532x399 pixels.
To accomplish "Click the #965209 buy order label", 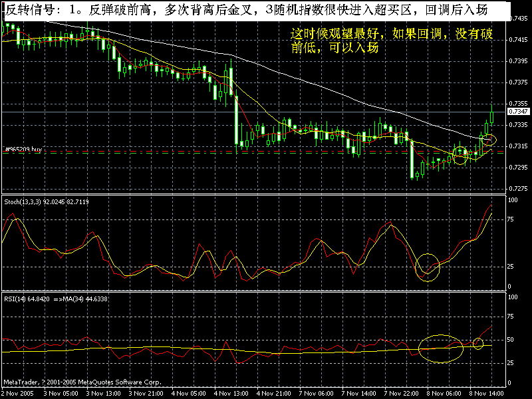I will pyautogui.click(x=24, y=150).
